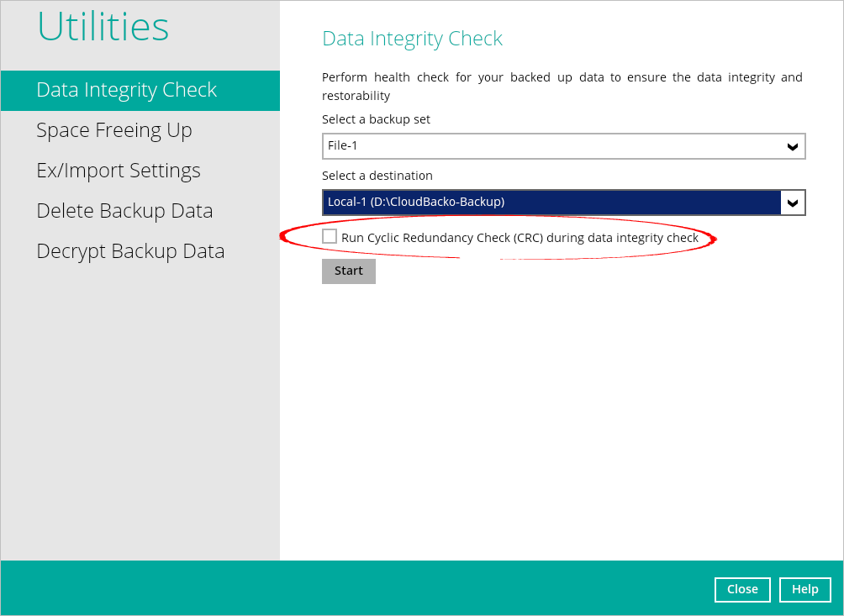Switch to Space Freeing Up utility
The height and width of the screenshot is (616, 844).
(x=114, y=130)
